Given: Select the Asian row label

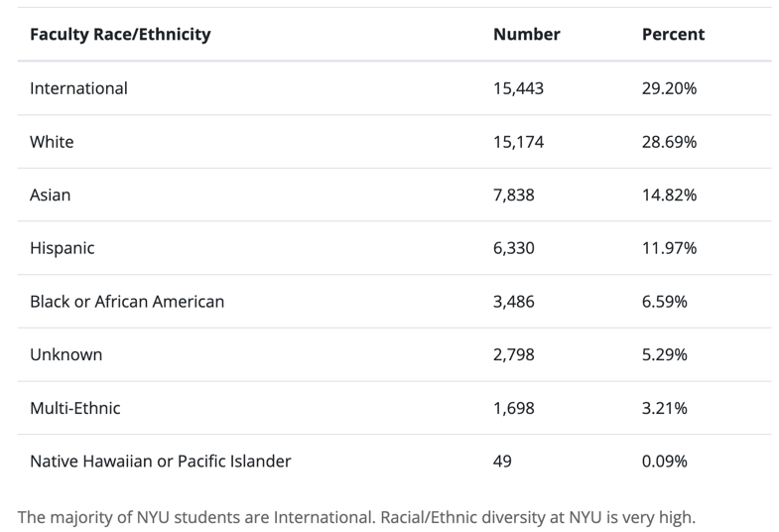Looking at the screenshot, I should point(51,196).
